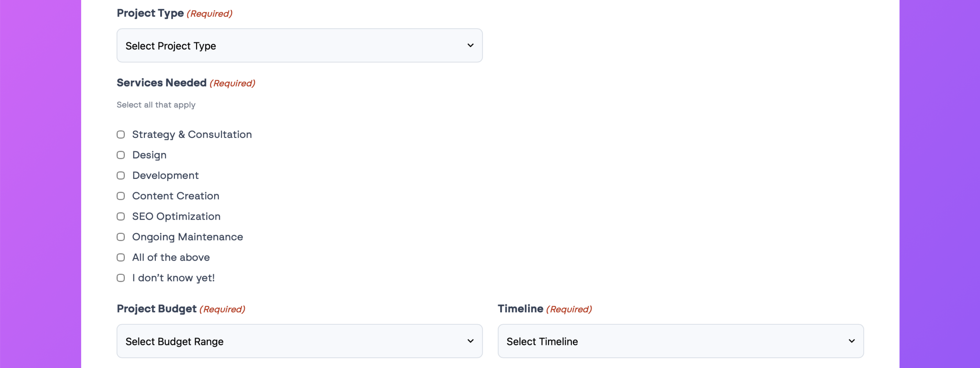This screenshot has height=368, width=980.
Task: Check the Strategy & Consultation checkbox
Action: coord(121,135)
